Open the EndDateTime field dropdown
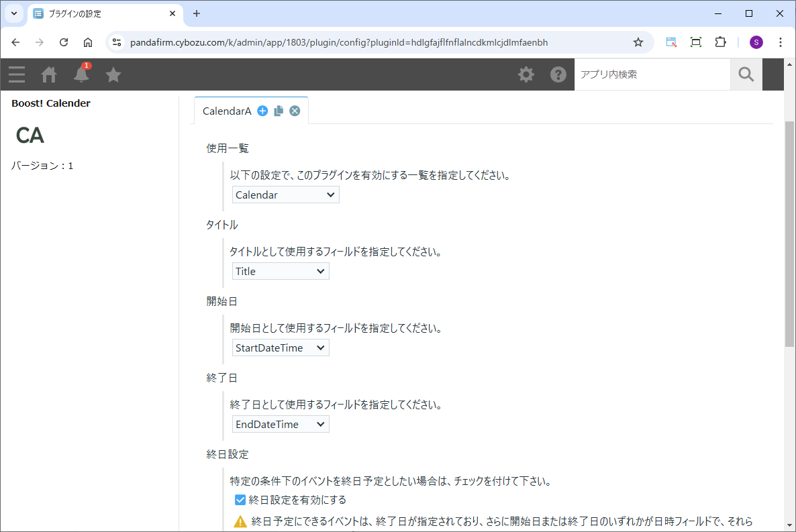The image size is (796, 532). (281, 425)
